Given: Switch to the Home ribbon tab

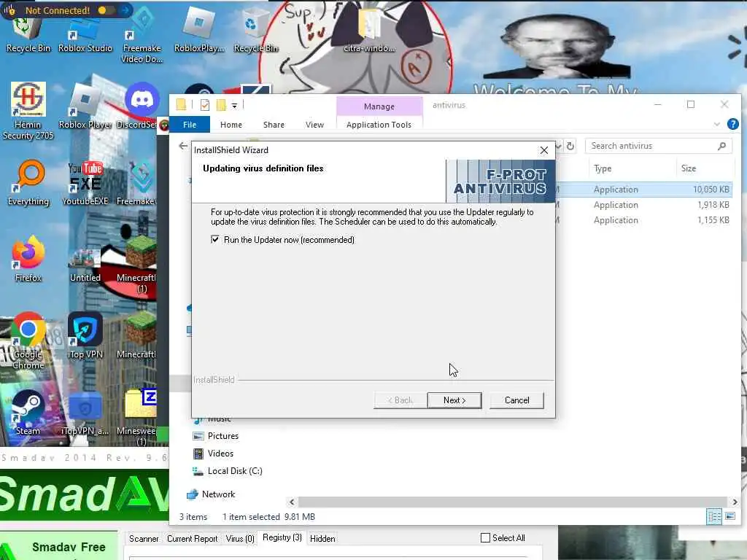Looking at the screenshot, I should tap(231, 124).
